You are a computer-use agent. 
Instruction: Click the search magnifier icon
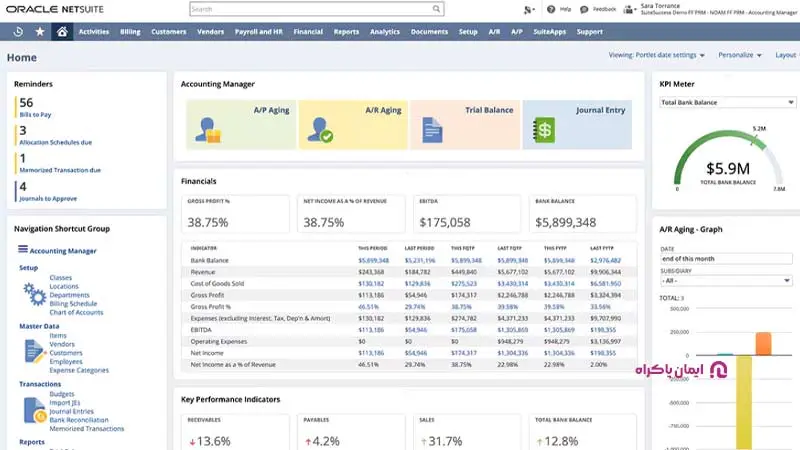click(436, 9)
